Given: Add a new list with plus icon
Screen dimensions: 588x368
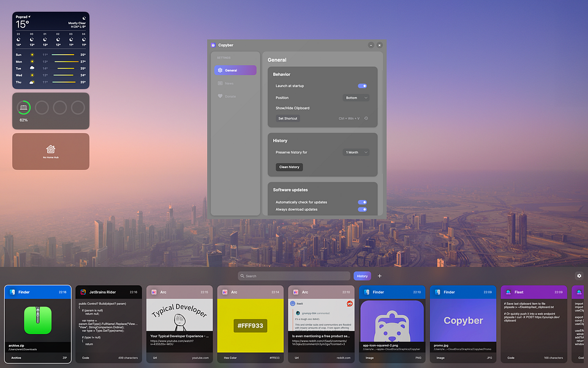Looking at the screenshot, I should click(x=380, y=276).
